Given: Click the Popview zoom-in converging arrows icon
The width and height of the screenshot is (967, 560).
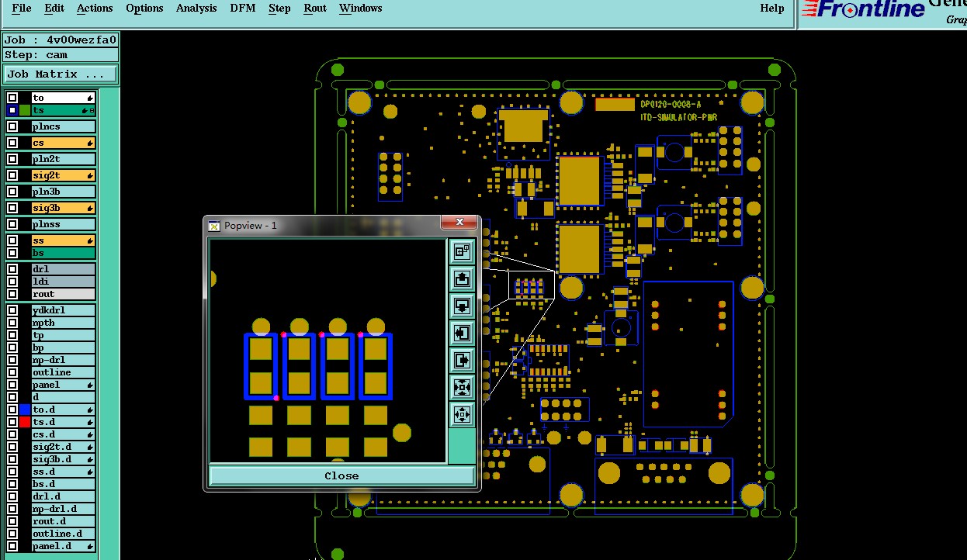Looking at the screenshot, I should click(x=462, y=388).
